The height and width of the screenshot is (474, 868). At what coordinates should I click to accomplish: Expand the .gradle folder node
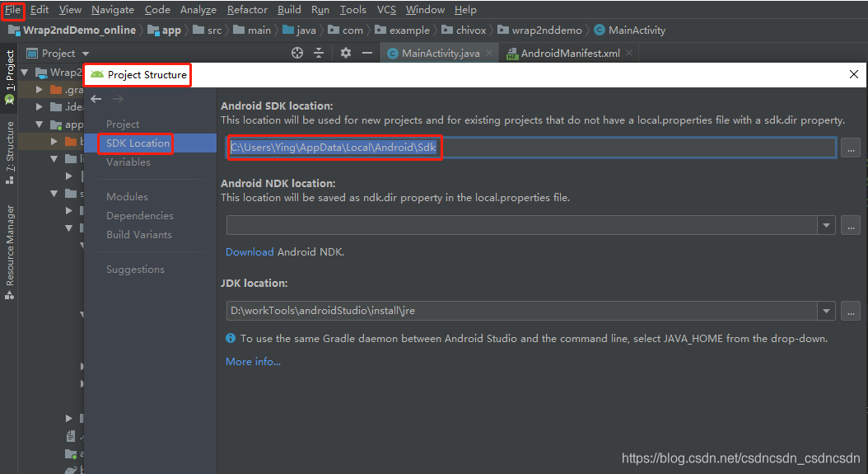point(40,89)
